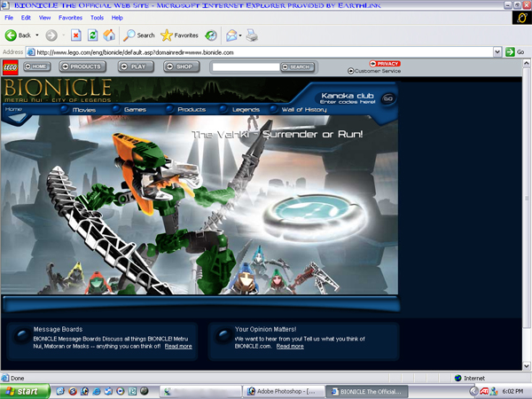
Task: Click the LEGO HOME button
Action: tap(37, 66)
